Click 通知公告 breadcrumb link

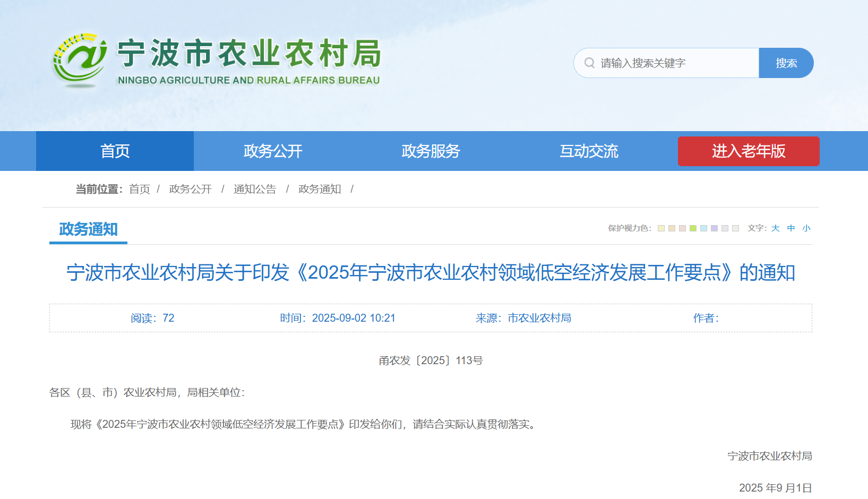[x=255, y=189]
